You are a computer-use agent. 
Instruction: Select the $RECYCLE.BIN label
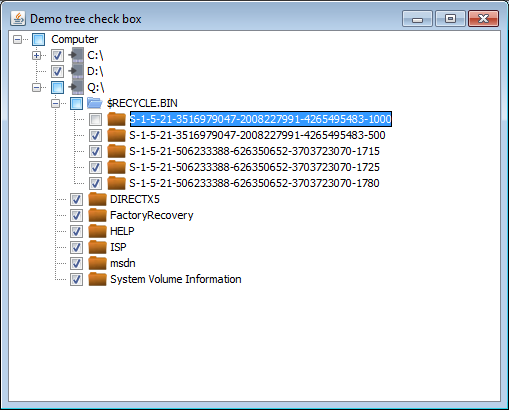[142, 103]
